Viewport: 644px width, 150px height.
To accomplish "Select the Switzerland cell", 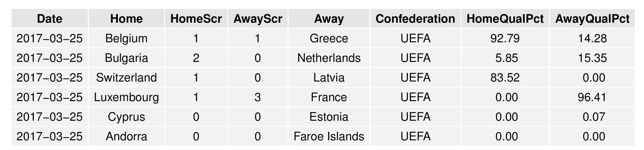I will tap(126, 77).
